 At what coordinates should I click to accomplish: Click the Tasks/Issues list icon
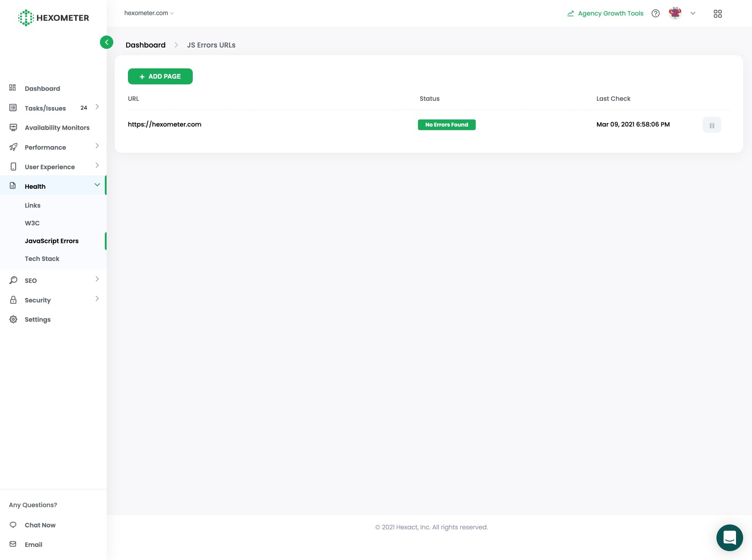(x=13, y=107)
